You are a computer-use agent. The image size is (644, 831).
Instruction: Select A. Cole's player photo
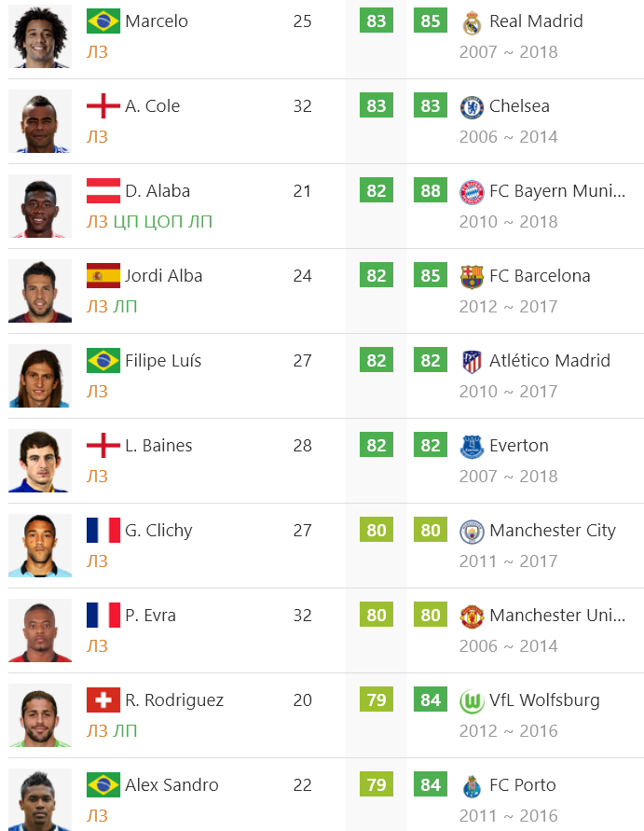(x=40, y=121)
